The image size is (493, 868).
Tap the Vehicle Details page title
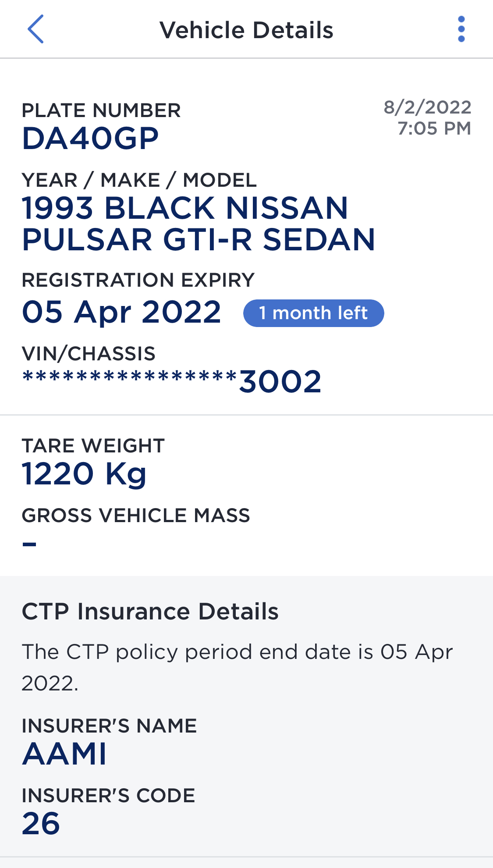click(246, 30)
